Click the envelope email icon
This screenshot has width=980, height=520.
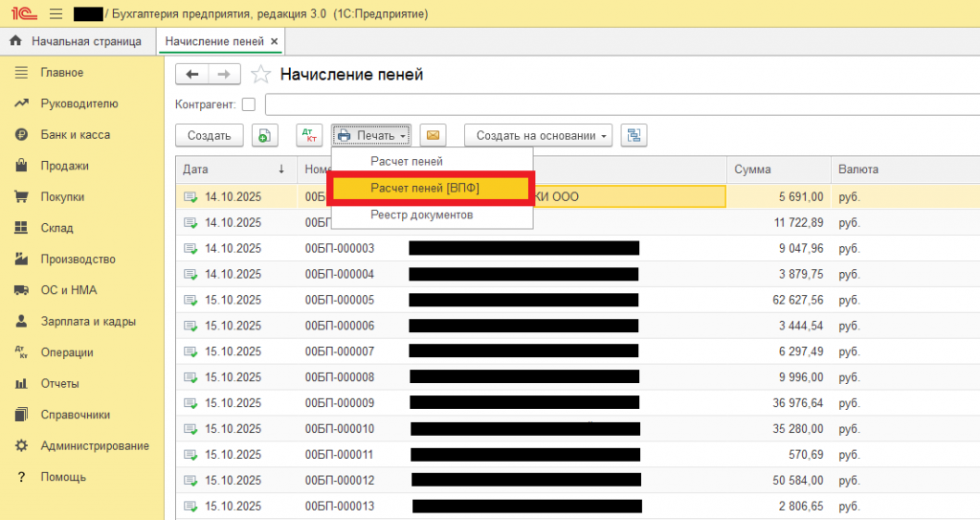point(434,136)
